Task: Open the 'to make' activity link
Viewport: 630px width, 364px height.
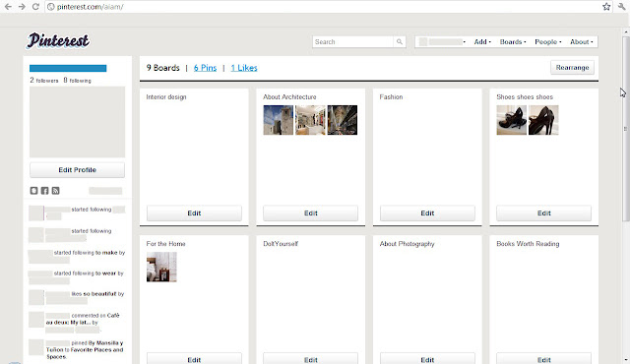Action: click(106, 253)
